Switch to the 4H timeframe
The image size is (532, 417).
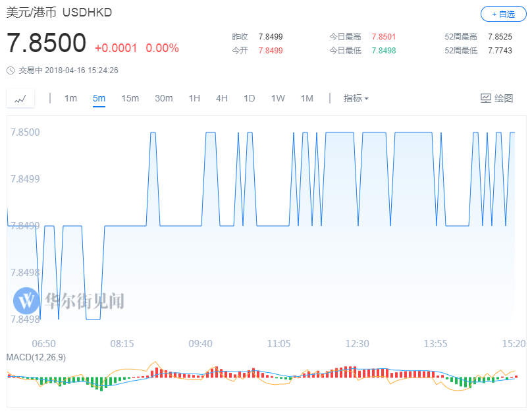pos(222,98)
